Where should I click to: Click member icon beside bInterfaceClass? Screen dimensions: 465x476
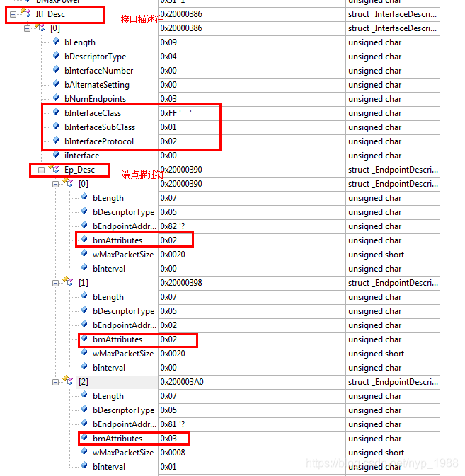(x=56, y=112)
